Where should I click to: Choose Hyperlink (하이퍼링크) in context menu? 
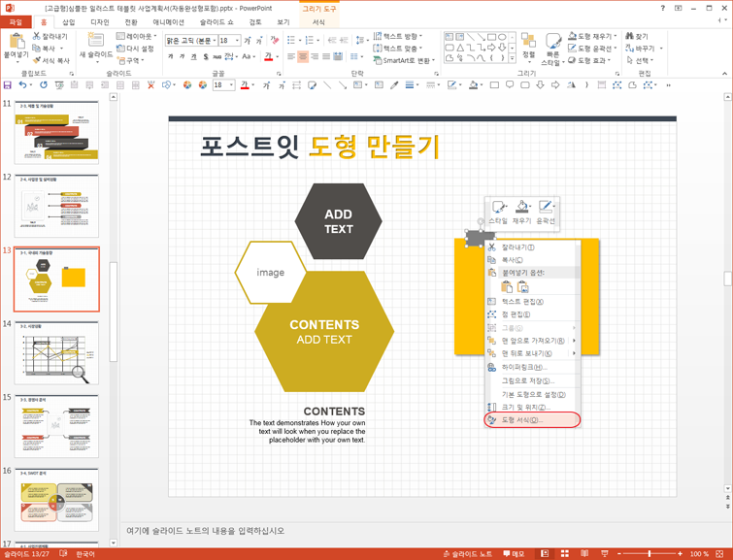click(x=532, y=368)
